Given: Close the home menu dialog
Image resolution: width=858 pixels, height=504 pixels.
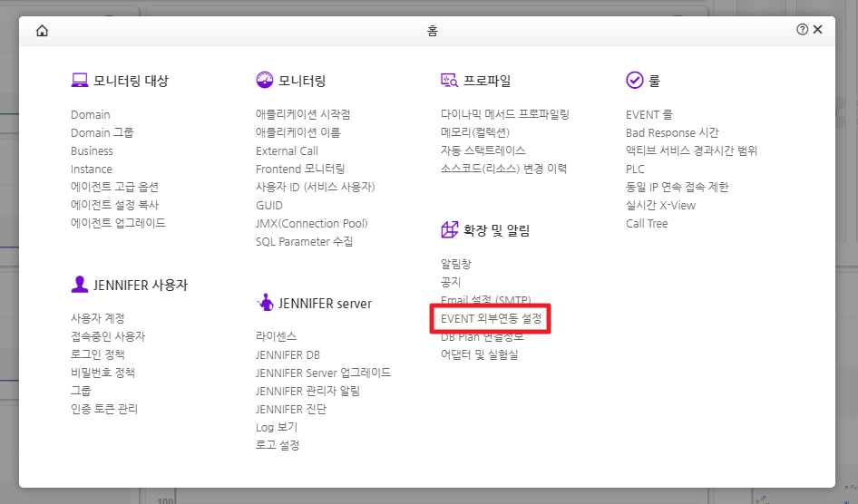Looking at the screenshot, I should [818, 30].
